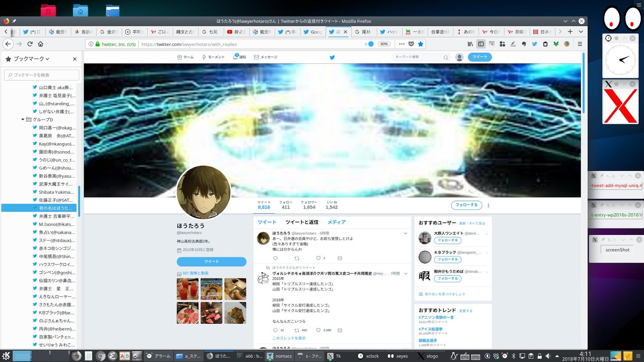Show hidden system tray icons arrow
Image resolution: width=644 pixels, height=362 pixels.
pyautogui.click(x=557, y=356)
